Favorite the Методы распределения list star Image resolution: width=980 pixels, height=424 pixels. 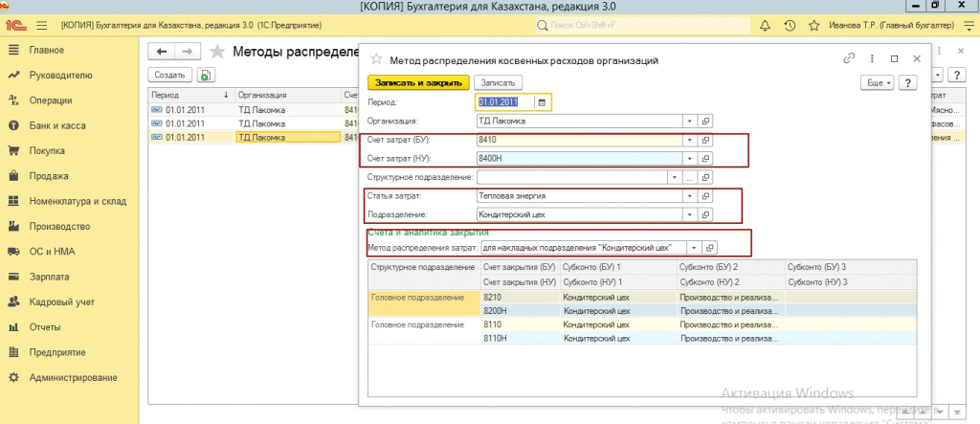pyautogui.click(x=217, y=52)
